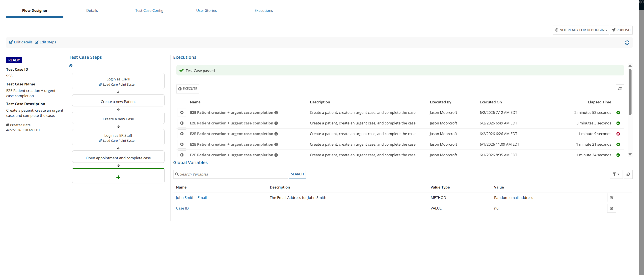
Task: Open the Details tab
Action: click(92, 11)
